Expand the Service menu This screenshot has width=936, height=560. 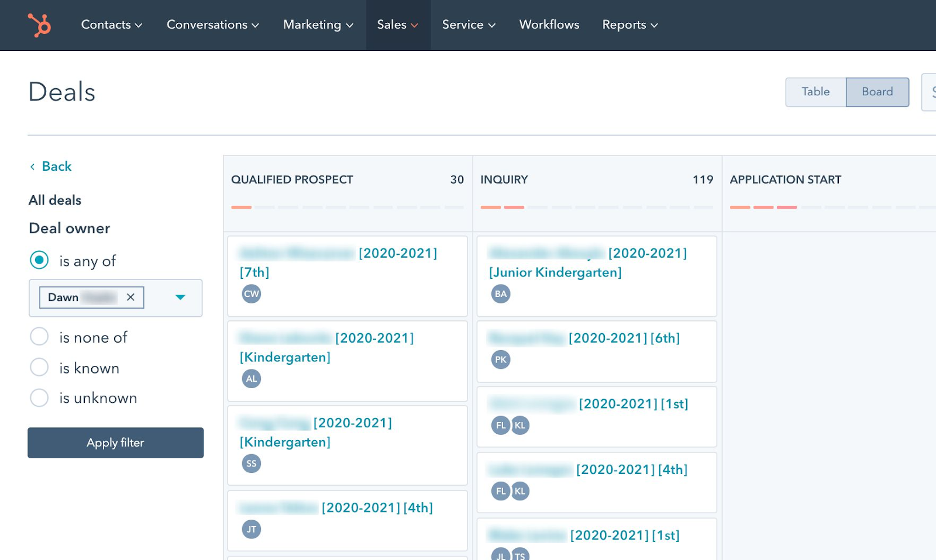tap(469, 25)
